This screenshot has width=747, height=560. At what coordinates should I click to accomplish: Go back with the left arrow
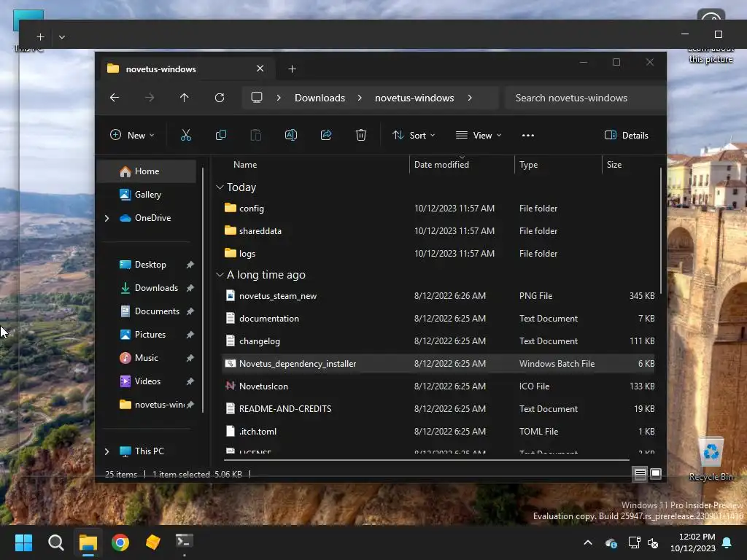point(115,98)
